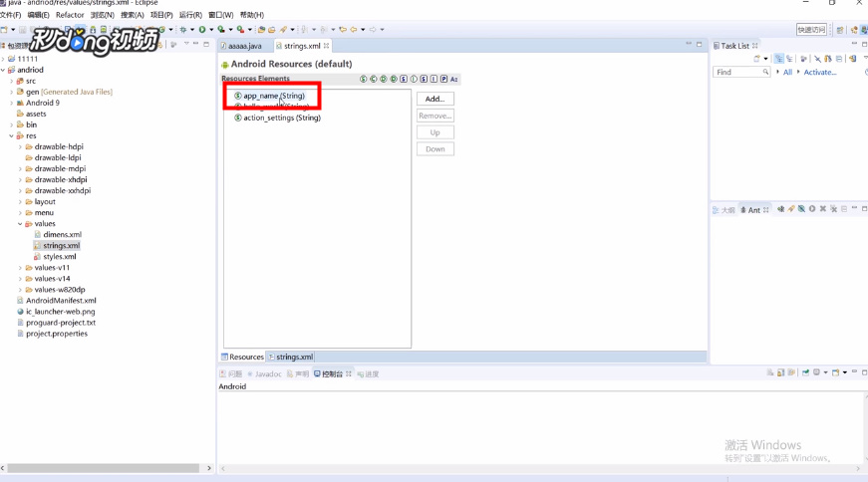Click the first 'S' String filter icon in Resources Elements
Screen dimensions: 868x482
coord(363,79)
